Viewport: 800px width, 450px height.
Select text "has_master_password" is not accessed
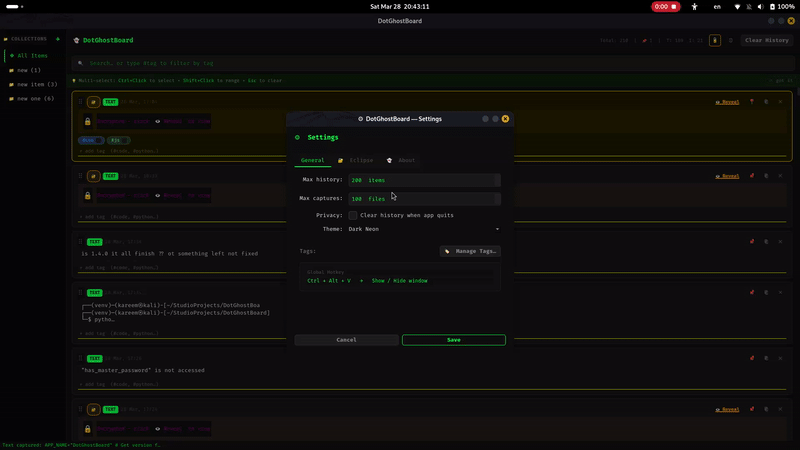click(143, 370)
